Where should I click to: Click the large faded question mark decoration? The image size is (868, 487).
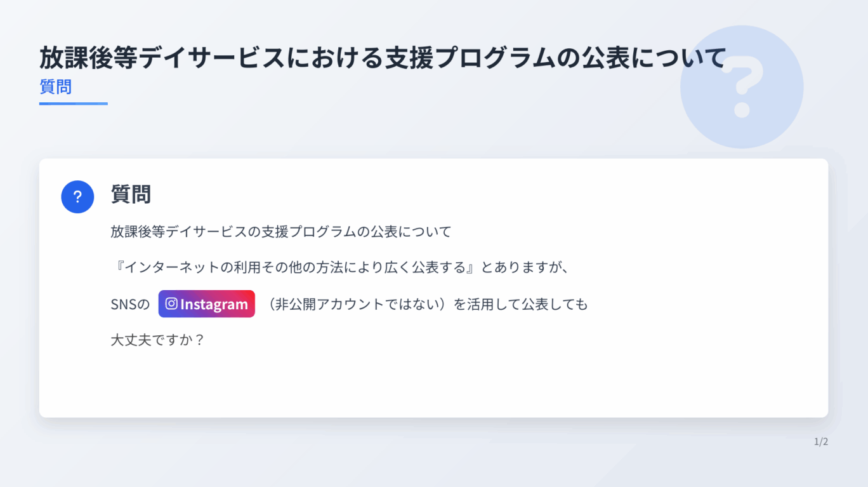coord(742,87)
